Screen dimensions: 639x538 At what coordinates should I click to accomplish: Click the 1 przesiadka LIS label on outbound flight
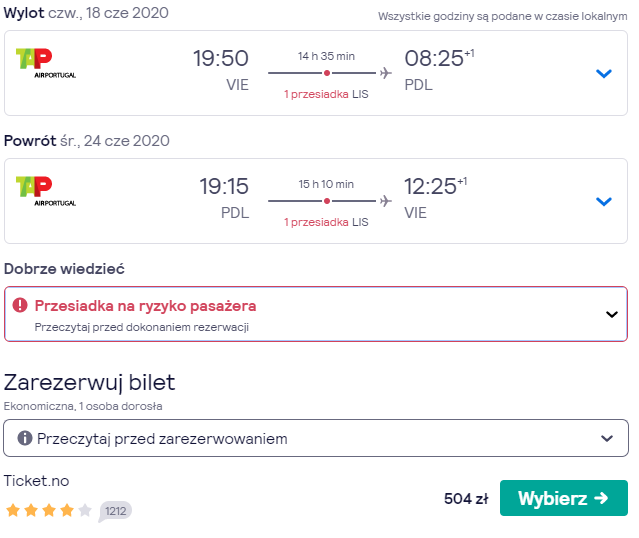pos(326,94)
